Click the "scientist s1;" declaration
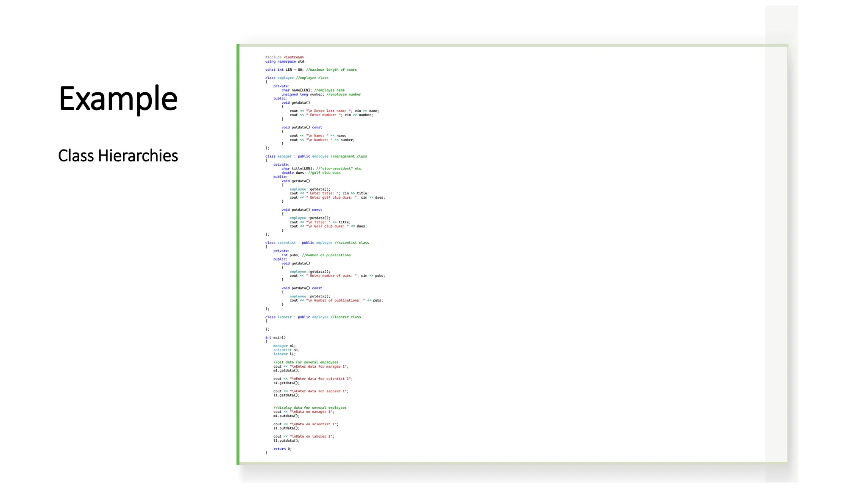 [287, 350]
